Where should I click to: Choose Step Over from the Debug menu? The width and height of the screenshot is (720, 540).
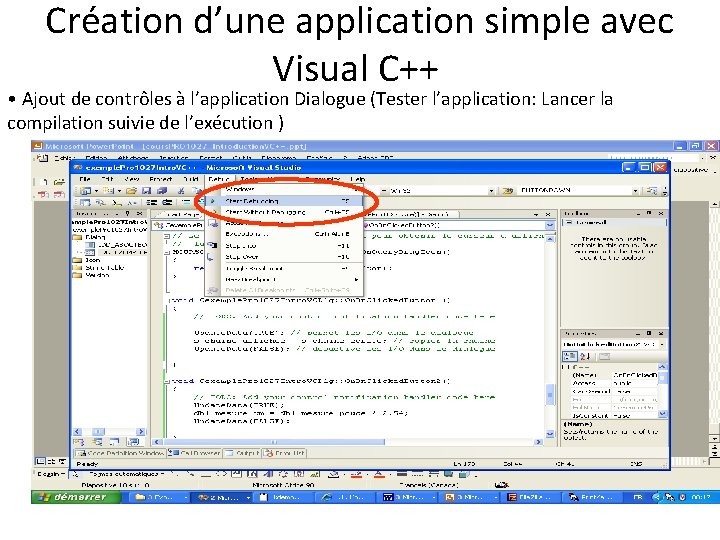tap(284, 257)
